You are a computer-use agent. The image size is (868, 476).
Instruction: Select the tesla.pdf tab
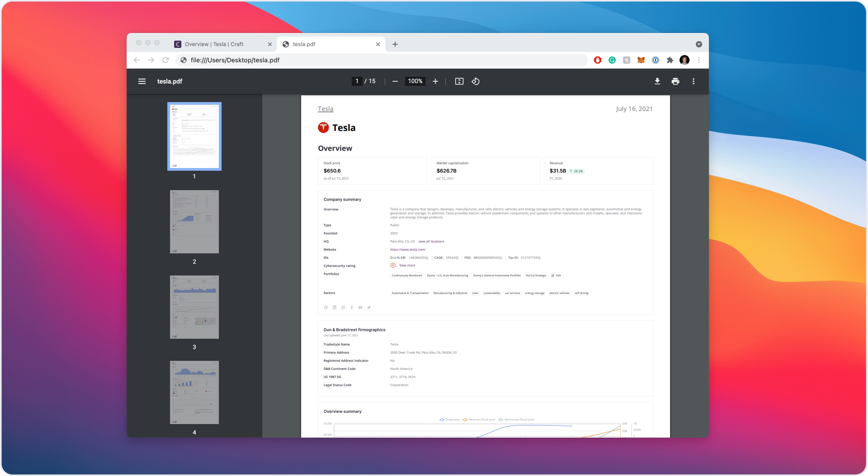click(331, 44)
